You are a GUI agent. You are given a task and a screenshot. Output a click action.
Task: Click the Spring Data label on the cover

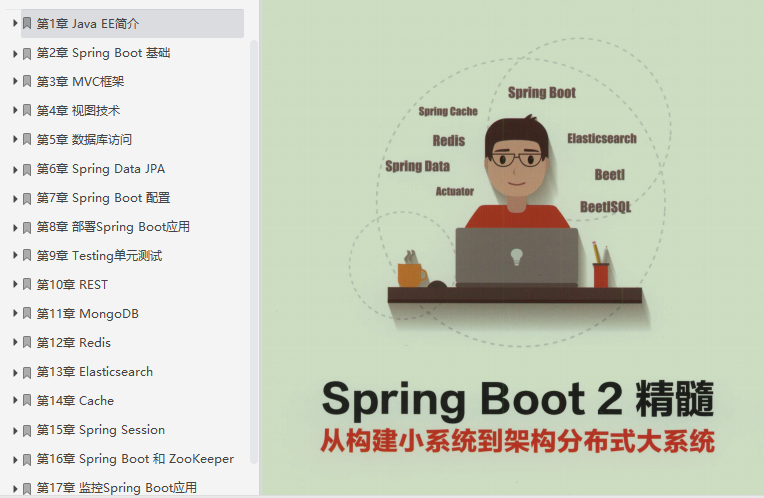(418, 166)
